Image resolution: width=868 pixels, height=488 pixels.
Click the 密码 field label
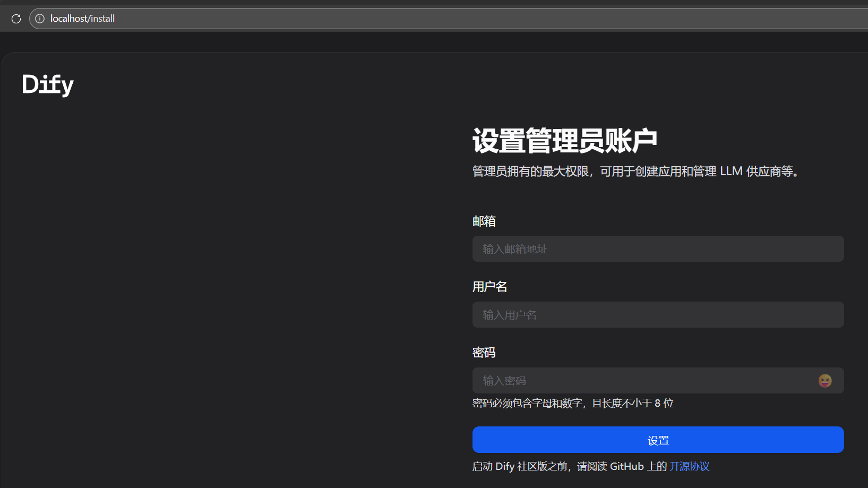coord(484,353)
